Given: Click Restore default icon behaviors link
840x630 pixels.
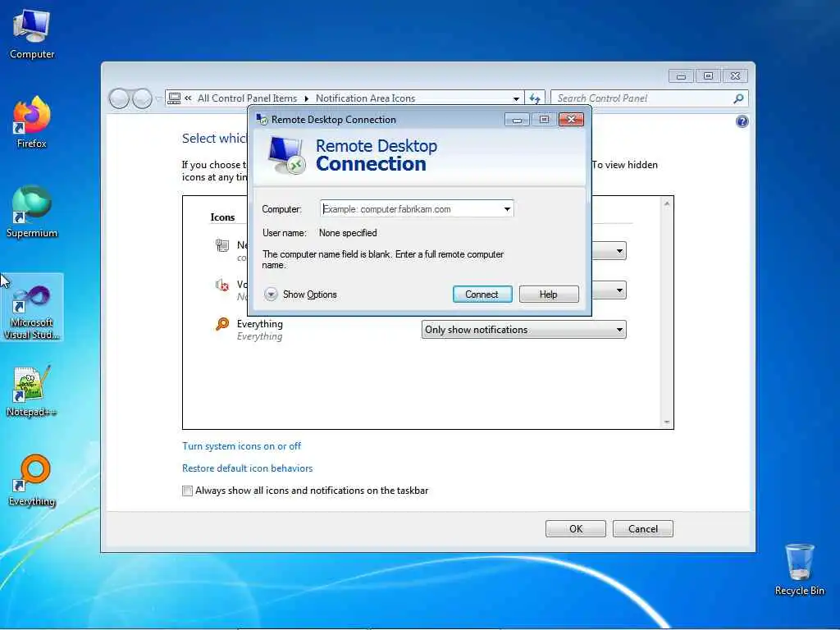Looking at the screenshot, I should (248, 468).
